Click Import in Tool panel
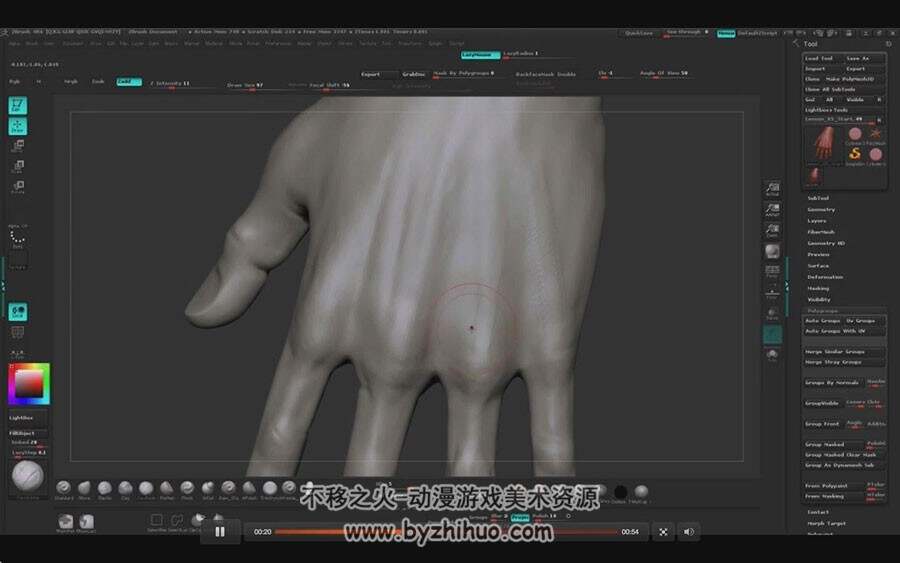 pyautogui.click(x=823, y=68)
